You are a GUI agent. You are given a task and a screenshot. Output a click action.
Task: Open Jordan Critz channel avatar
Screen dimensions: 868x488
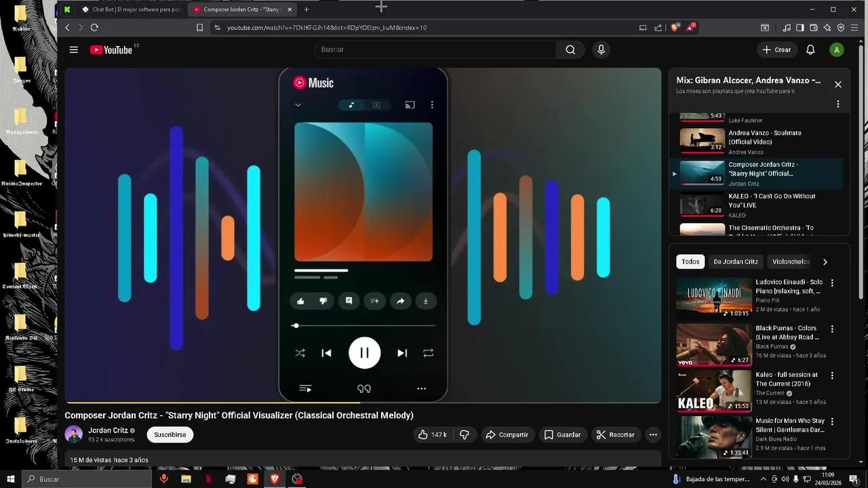coord(73,434)
